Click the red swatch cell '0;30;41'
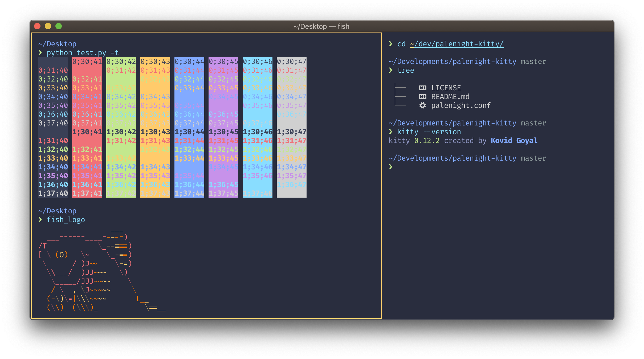Image resolution: width=644 pixels, height=359 pixels. (87, 62)
